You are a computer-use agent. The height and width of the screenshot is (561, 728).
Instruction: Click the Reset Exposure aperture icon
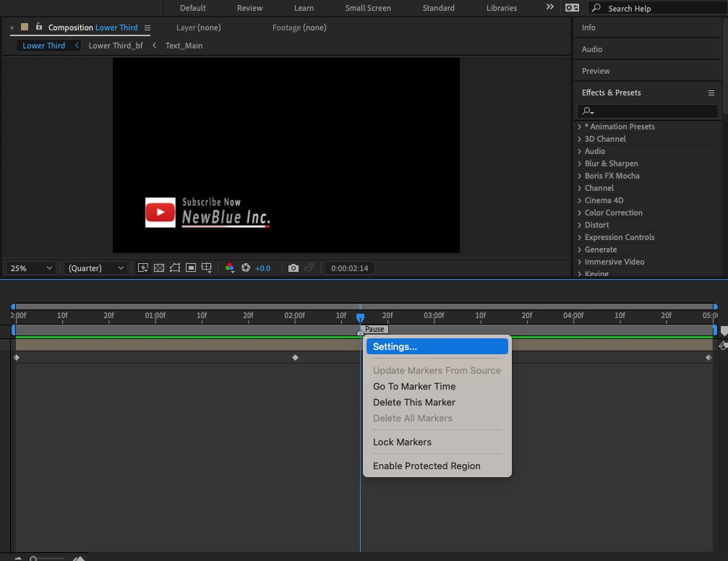(x=246, y=268)
